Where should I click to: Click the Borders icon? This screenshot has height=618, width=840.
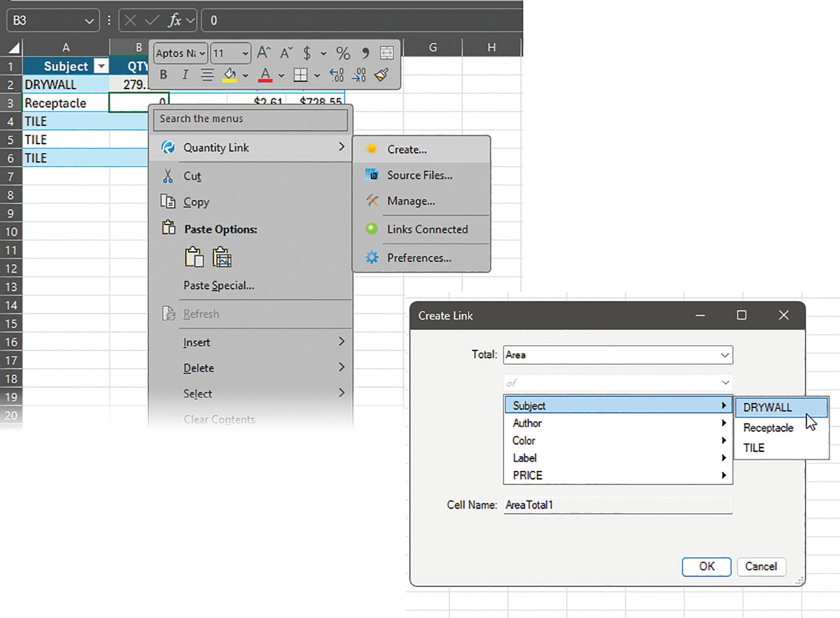(300, 74)
